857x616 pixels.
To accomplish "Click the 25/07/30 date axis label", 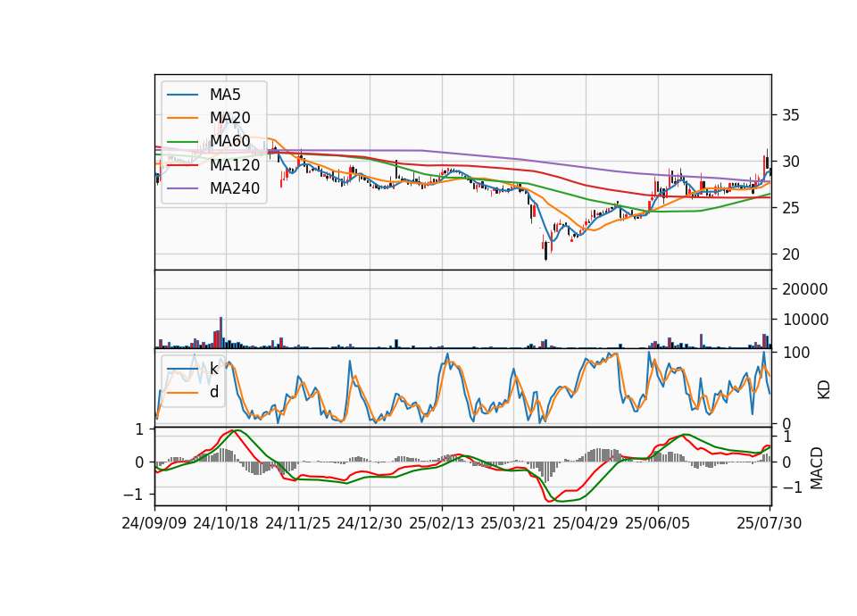I will pos(770,523).
